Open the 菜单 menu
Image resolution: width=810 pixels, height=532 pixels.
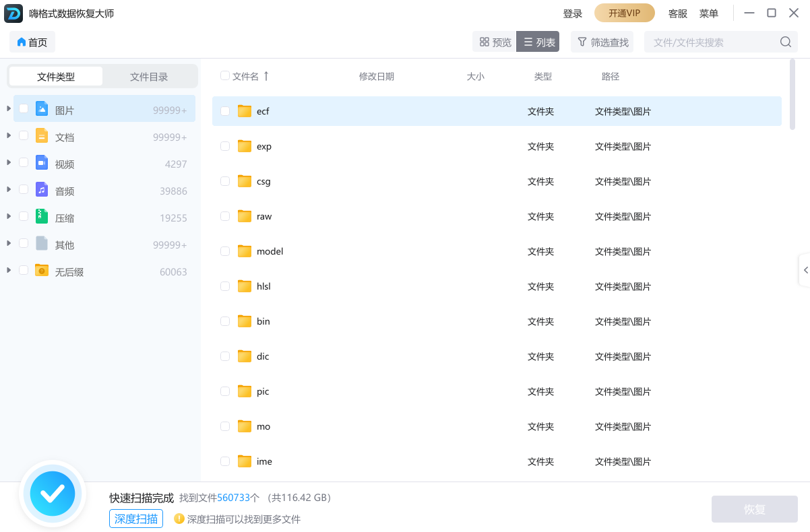click(x=709, y=13)
